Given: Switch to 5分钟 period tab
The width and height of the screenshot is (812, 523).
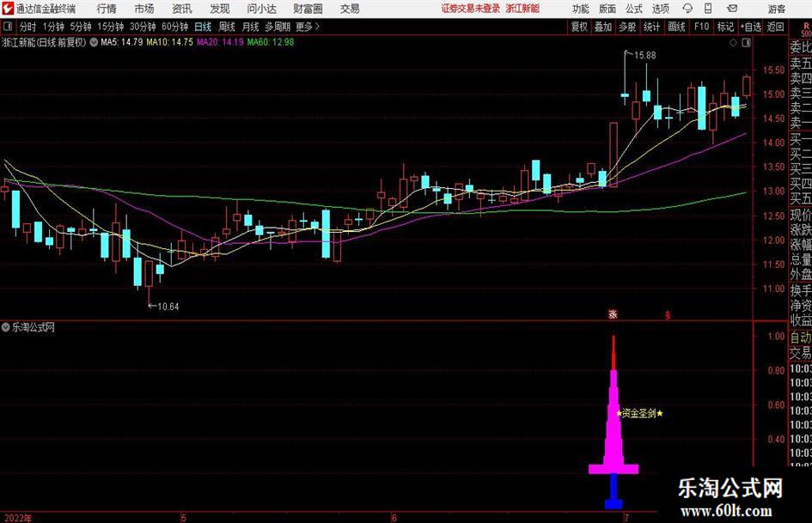Looking at the screenshot, I should tap(80, 27).
